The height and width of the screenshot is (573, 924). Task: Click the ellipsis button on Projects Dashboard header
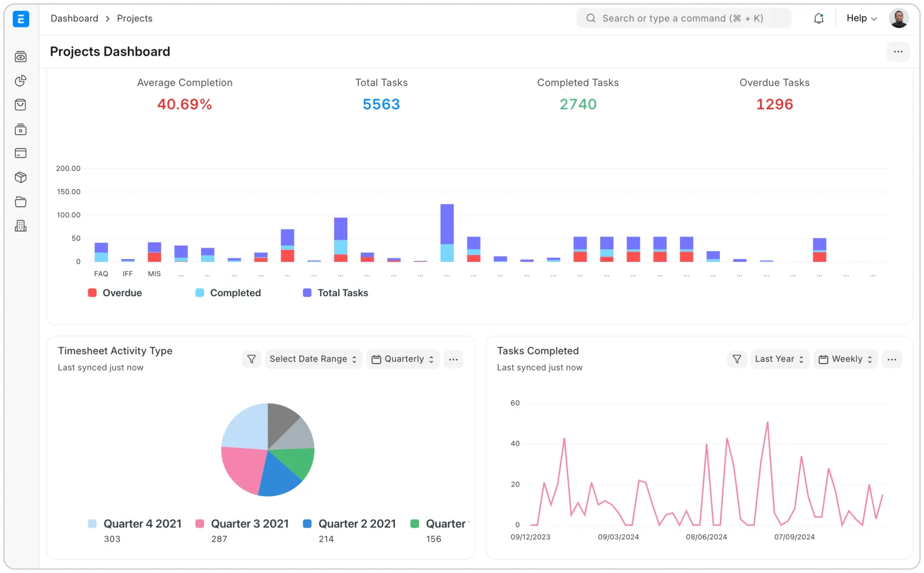tap(898, 52)
